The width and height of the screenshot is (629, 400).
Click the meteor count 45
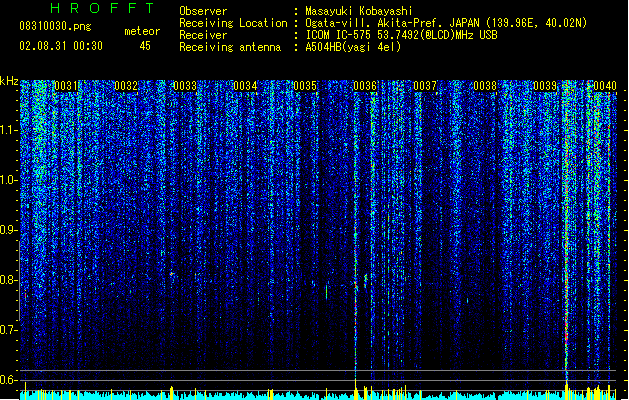pos(145,46)
